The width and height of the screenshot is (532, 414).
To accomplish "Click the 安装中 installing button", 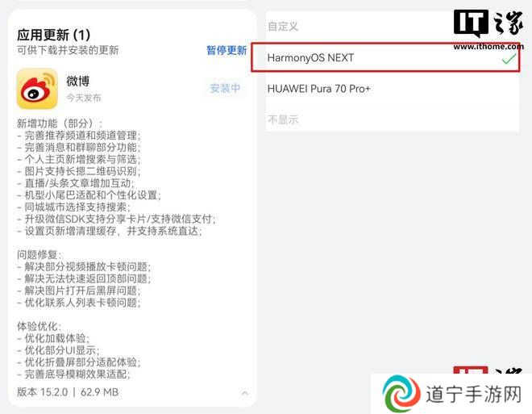I will coord(225,88).
